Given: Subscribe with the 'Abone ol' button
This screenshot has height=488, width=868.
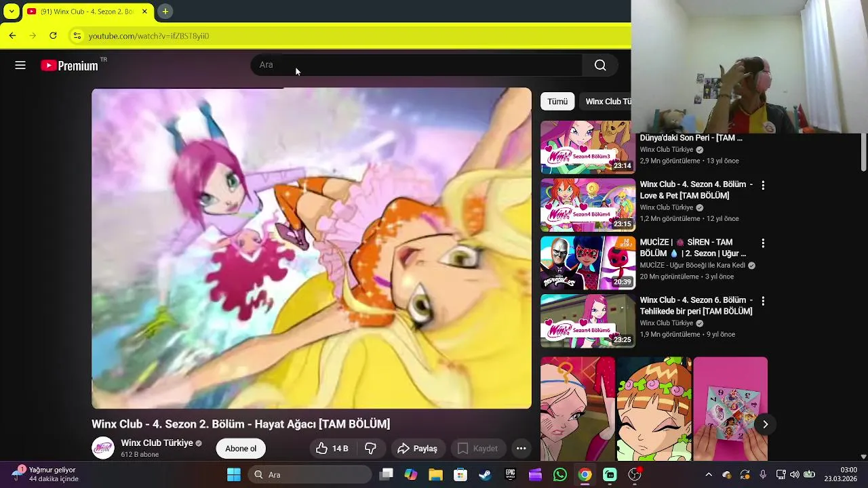Looking at the screenshot, I should [241, 448].
